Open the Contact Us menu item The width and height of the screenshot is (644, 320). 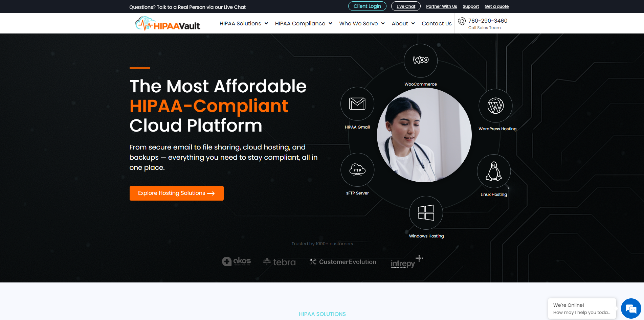[437, 23]
